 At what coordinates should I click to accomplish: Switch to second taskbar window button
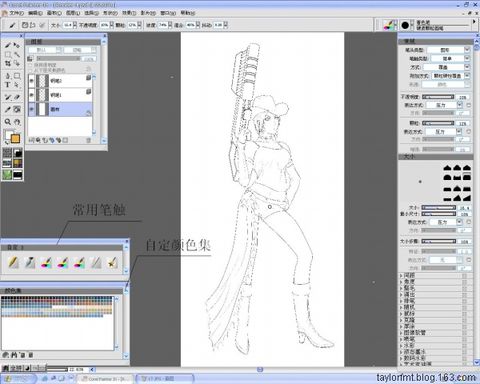165,379
